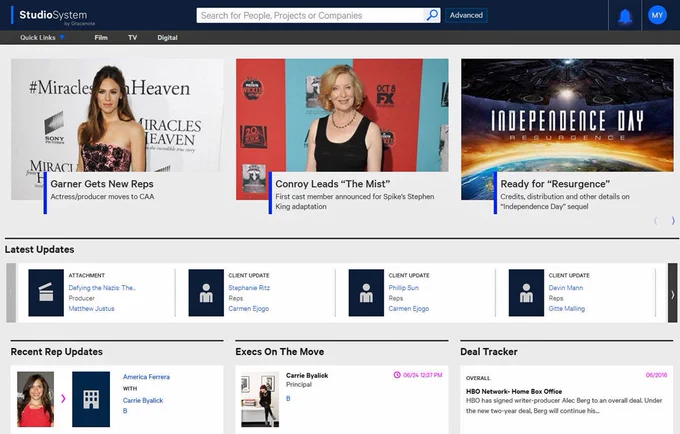Click the Frances Conroy featured image
The height and width of the screenshot is (434, 680).
coord(342,115)
